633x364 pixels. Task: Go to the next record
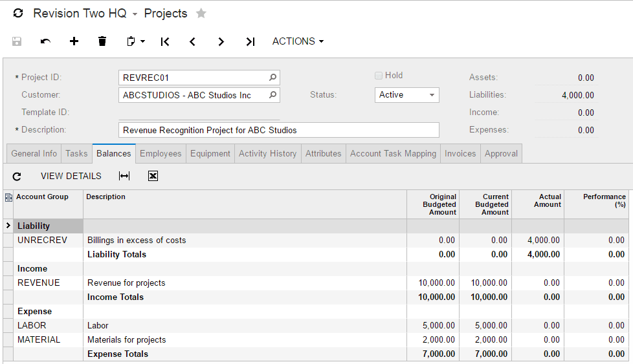(221, 41)
